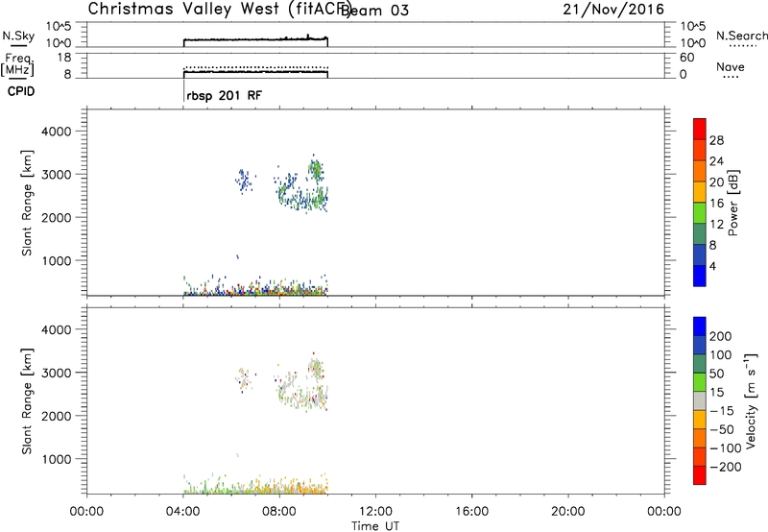Image resolution: width=768 pixels, height=532 pixels.
Task: Click the "08:00" time axis label
Action: point(279,512)
